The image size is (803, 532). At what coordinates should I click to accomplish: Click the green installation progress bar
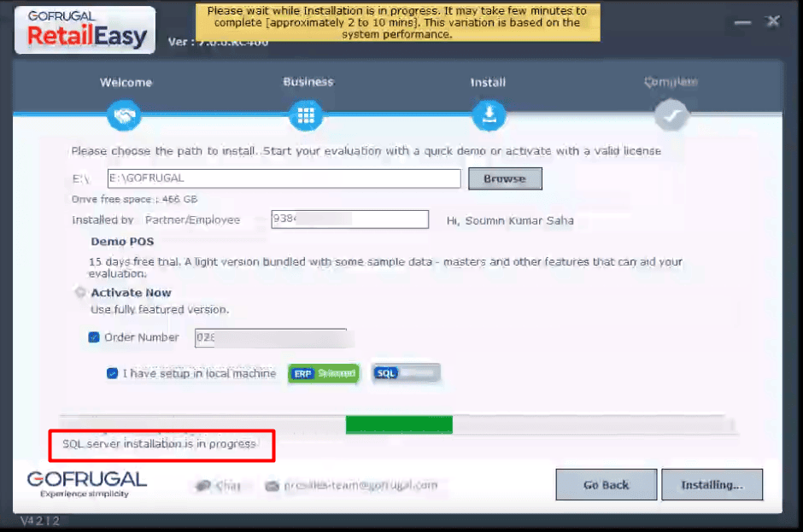[x=399, y=424]
